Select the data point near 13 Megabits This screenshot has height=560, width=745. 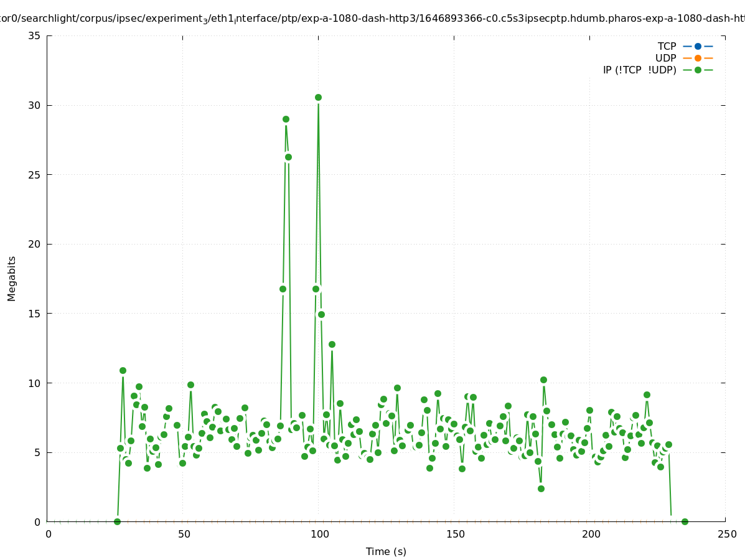332,344
